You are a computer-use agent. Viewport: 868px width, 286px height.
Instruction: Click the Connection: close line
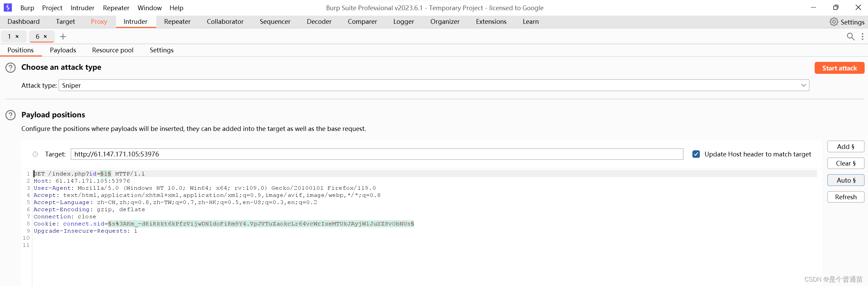[x=65, y=217]
